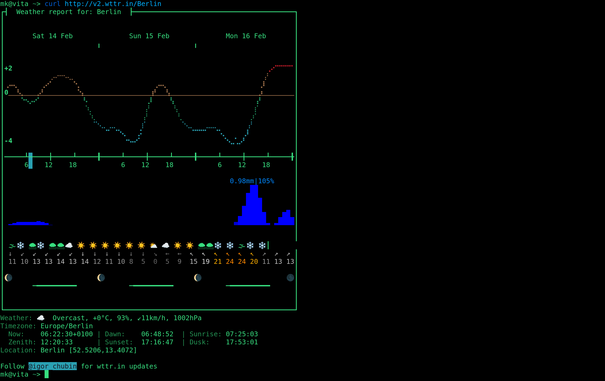605x381 pixels.
Task: Click the orange wind speed value '20'
Action: click(x=254, y=261)
